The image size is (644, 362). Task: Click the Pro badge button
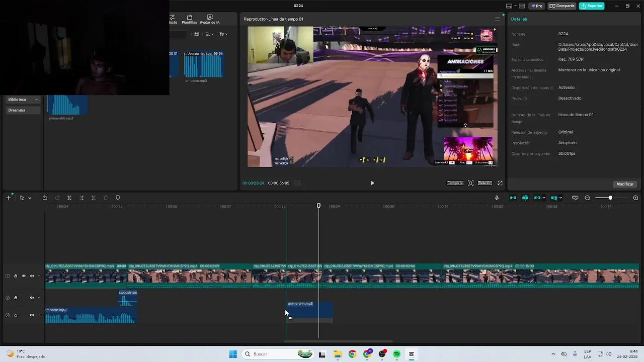[x=536, y=6]
